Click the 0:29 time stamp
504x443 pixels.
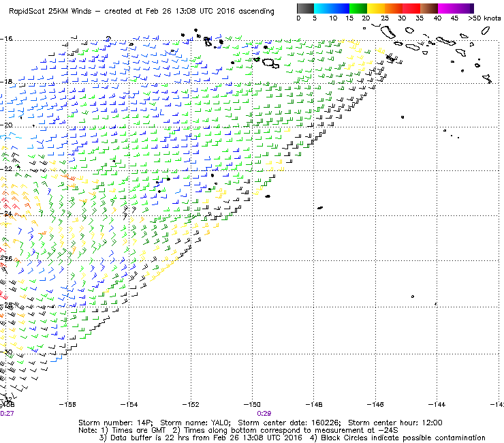(264, 414)
